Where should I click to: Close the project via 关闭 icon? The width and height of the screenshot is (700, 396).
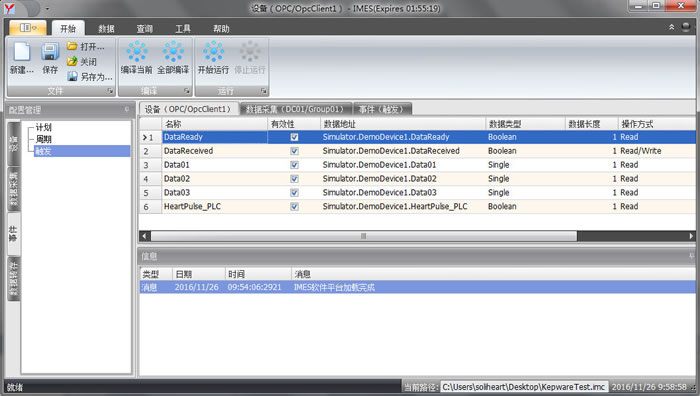(x=72, y=61)
